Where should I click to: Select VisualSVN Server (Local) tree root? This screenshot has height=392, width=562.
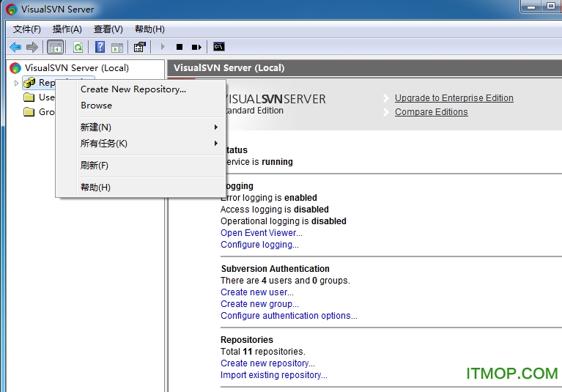coord(76,67)
